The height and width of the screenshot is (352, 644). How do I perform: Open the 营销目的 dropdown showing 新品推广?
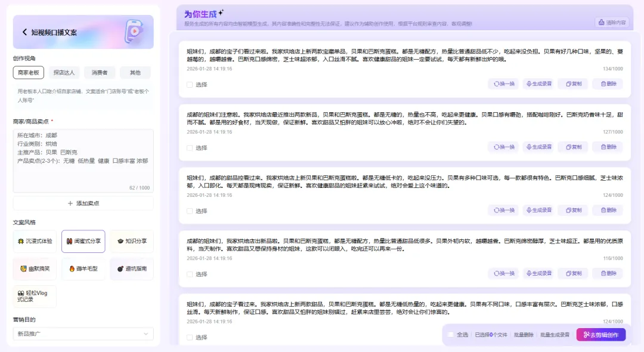click(x=83, y=334)
